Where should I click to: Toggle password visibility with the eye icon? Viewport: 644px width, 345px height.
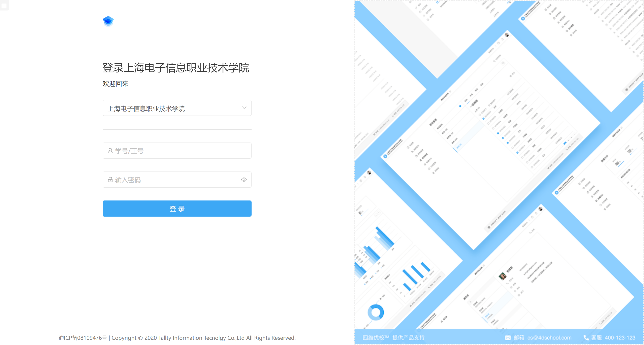pos(244,180)
